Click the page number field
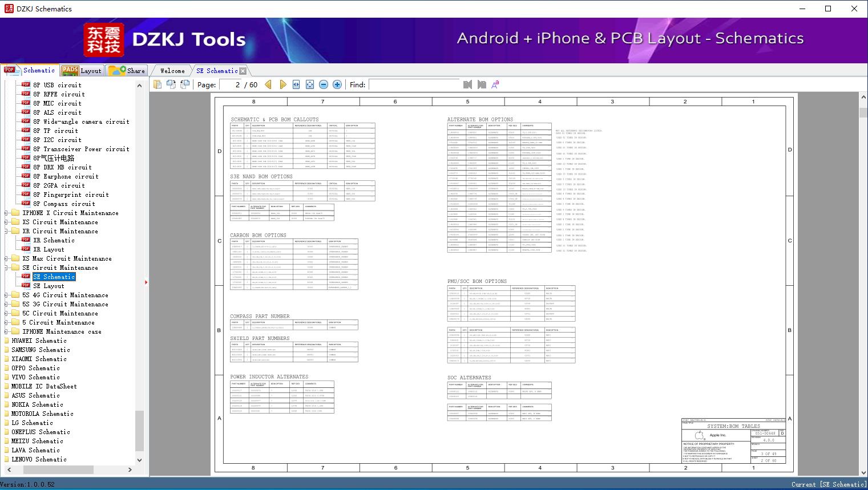Image resolution: width=868 pixels, height=490 pixels. tap(230, 84)
